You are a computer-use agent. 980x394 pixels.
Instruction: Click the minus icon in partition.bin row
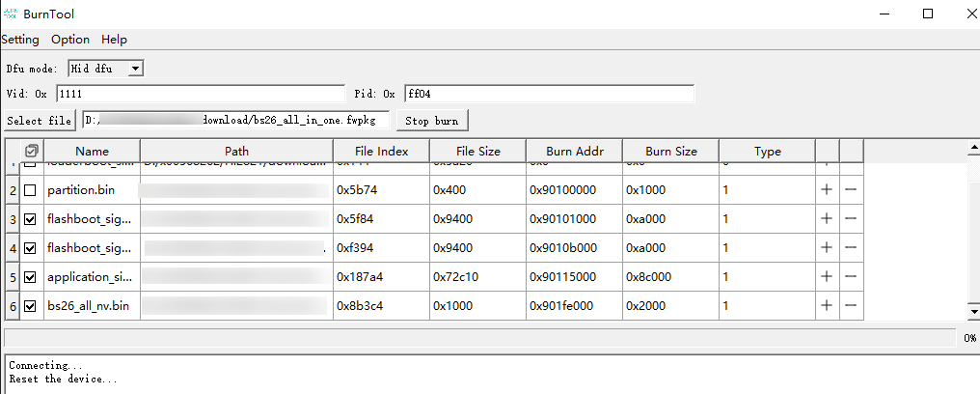tap(851, 190)
